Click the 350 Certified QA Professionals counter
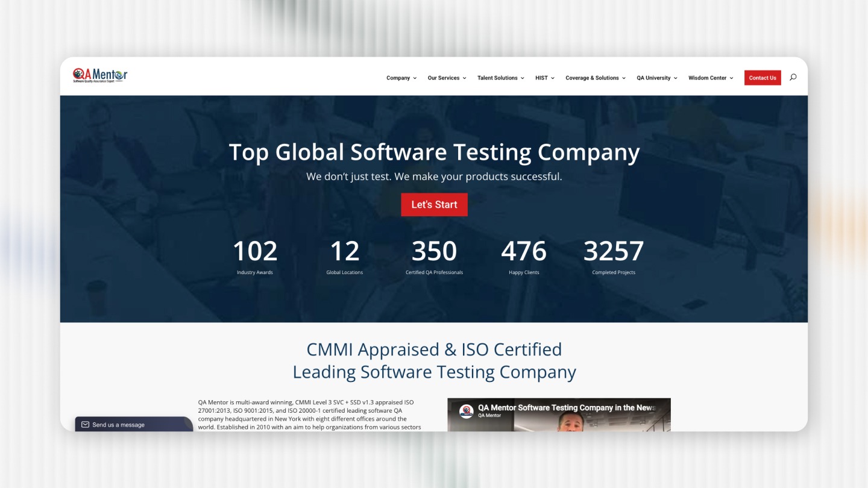The height and width of the screenshot is (488, 868). pos(434,257)
